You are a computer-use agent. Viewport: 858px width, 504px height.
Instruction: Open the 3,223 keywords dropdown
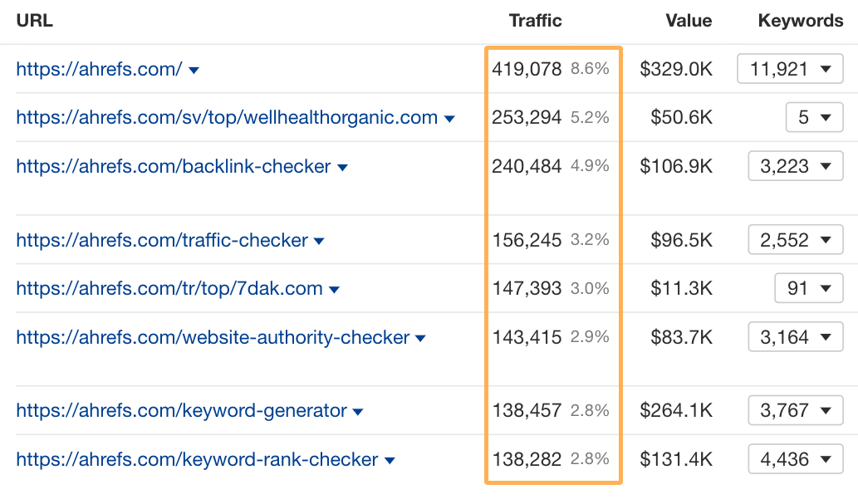(795, 166)
